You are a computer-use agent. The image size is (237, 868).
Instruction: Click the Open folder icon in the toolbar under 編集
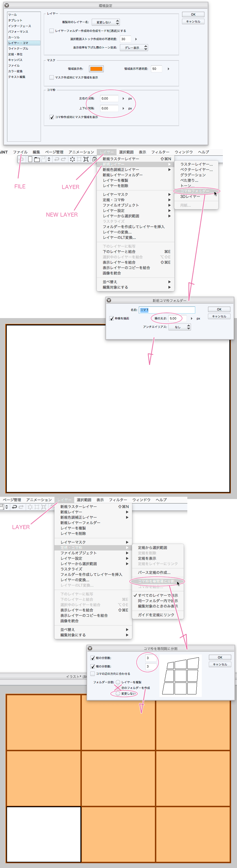(37, 159)
